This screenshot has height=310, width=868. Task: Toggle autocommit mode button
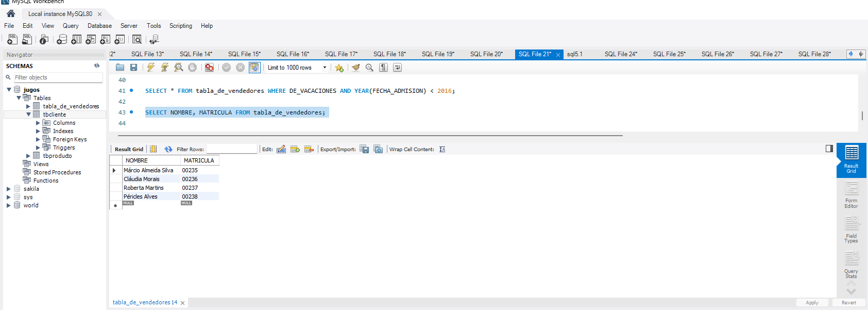(254, 67)
